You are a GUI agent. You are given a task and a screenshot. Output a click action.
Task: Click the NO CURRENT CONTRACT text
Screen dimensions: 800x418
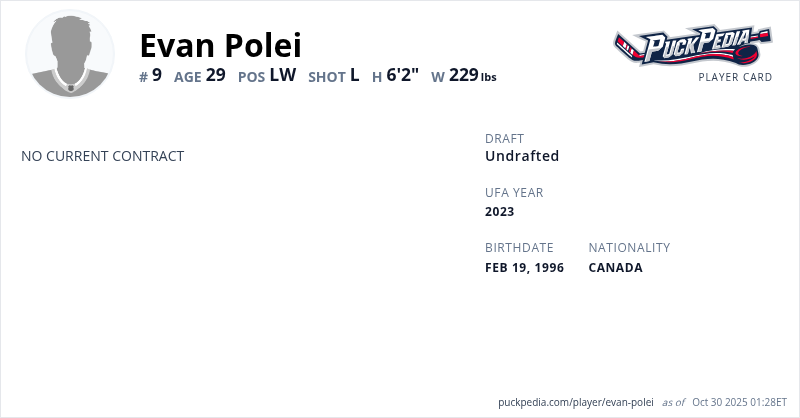103,156
